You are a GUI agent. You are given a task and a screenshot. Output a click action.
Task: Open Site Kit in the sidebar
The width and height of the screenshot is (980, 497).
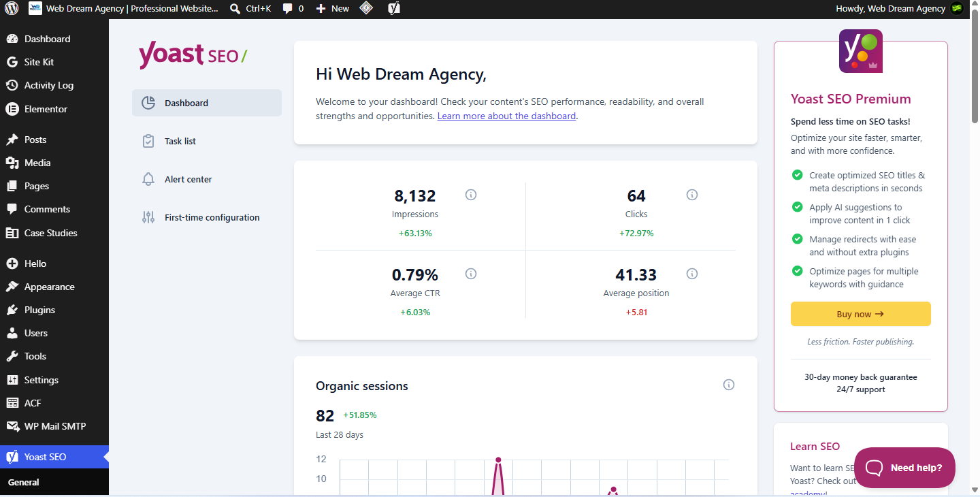click(54, 62)
